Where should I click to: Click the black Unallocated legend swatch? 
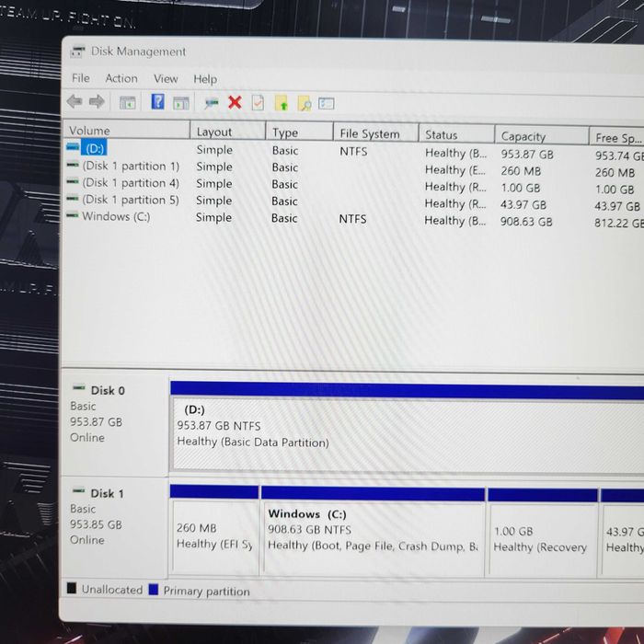pyautogui.click(x=72, y=588)
